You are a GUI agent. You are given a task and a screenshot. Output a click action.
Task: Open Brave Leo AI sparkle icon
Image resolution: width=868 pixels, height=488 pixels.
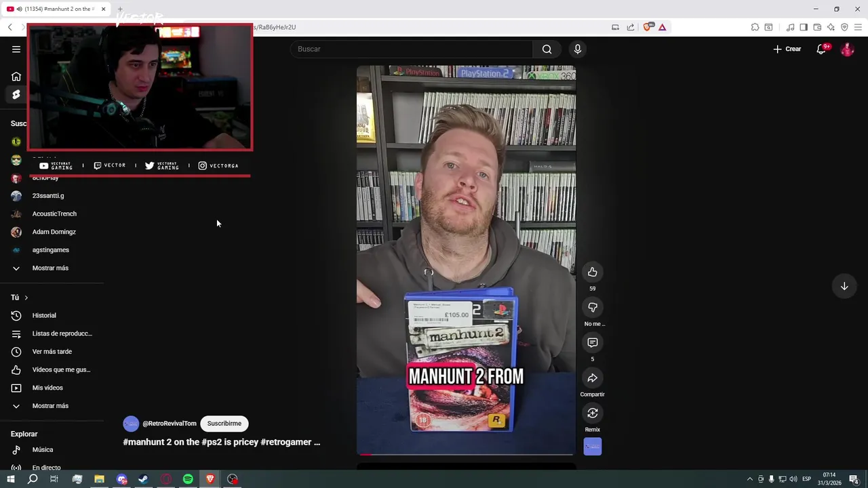(831, 27)
